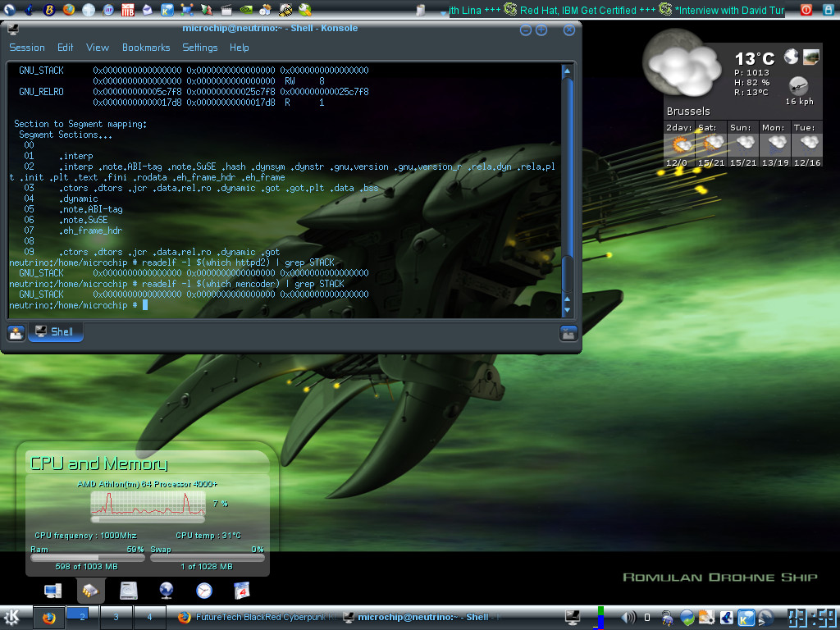Launch the clapperboard video app in top panel
The image size is (840, 630).
point(226,9)
